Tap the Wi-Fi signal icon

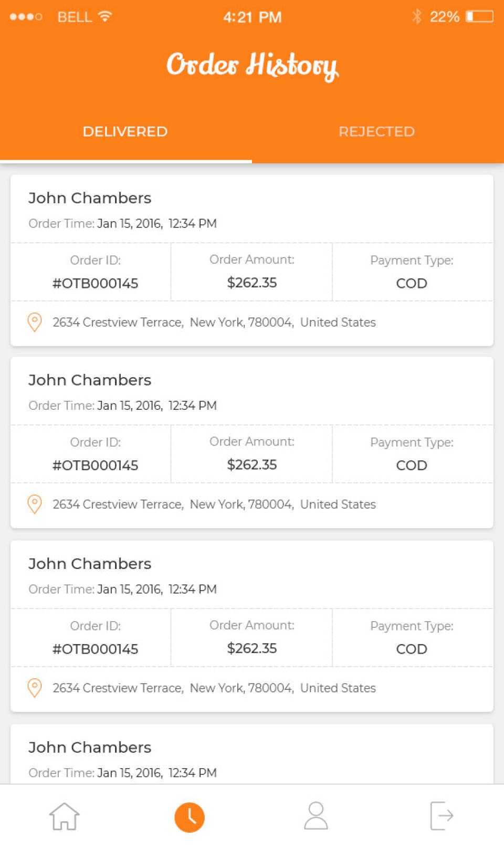pyautogui.click(x=105, y=17)
